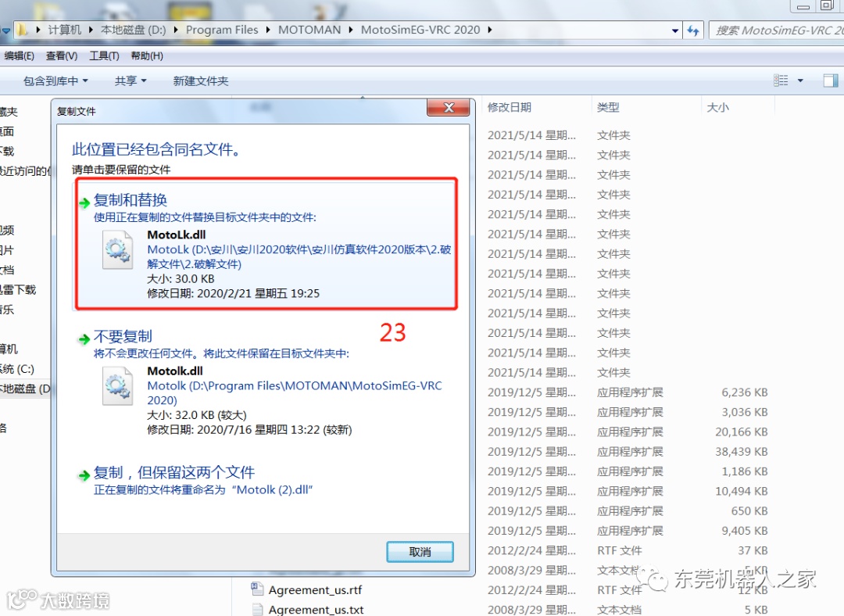The height and width of the screenshot is (616, 844).
Task: Click Copy and Replace (复制和替换) link
Action: 131,200
